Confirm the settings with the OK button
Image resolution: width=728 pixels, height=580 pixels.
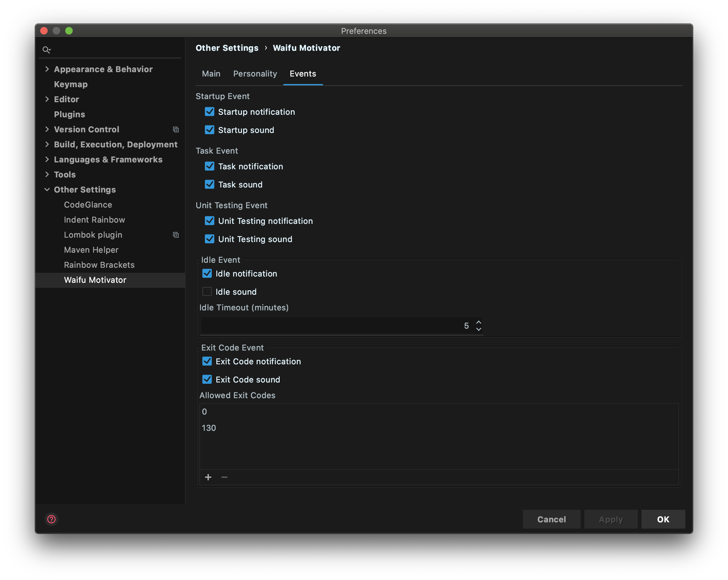(x=663, y=519)
